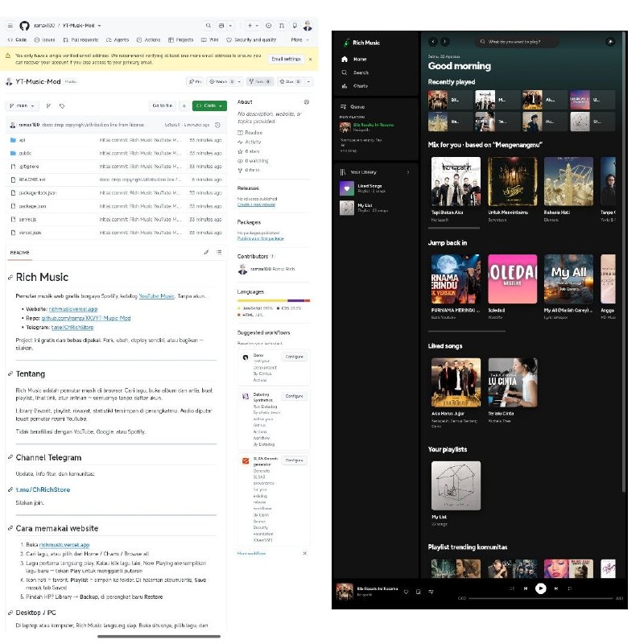Open the green Code dropdown button
644x644 pixels.
[x=209, y=106]
